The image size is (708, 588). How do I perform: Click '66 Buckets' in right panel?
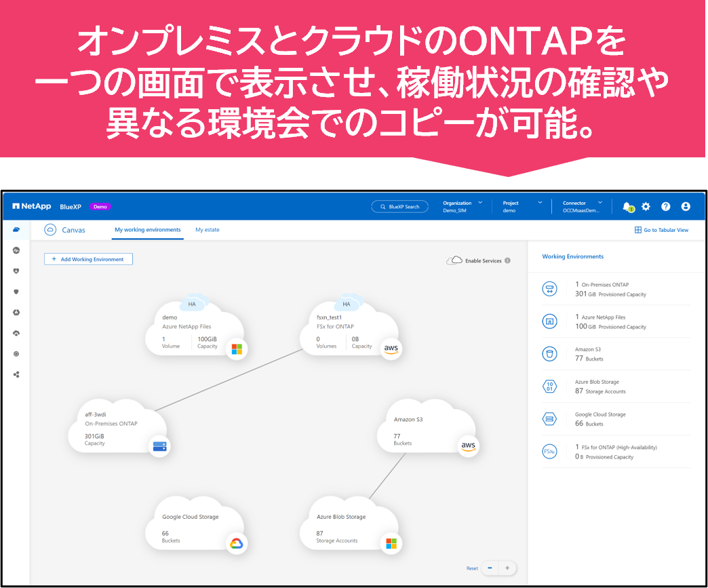589,424
